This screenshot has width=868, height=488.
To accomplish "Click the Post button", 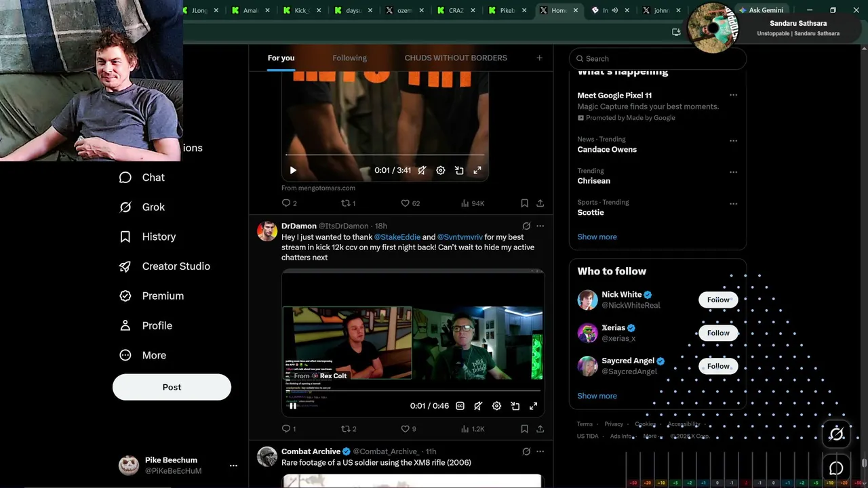I will point(172,387).
